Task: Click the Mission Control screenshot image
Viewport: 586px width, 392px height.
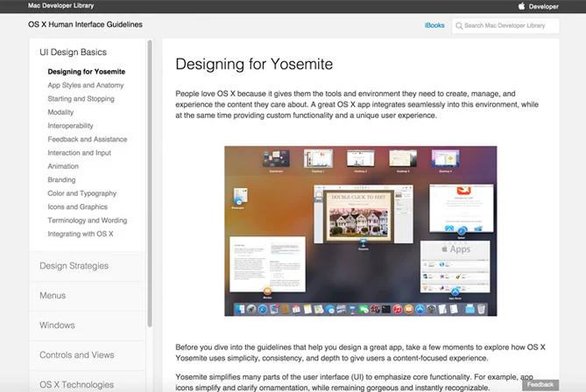Action: pos(361,231)
